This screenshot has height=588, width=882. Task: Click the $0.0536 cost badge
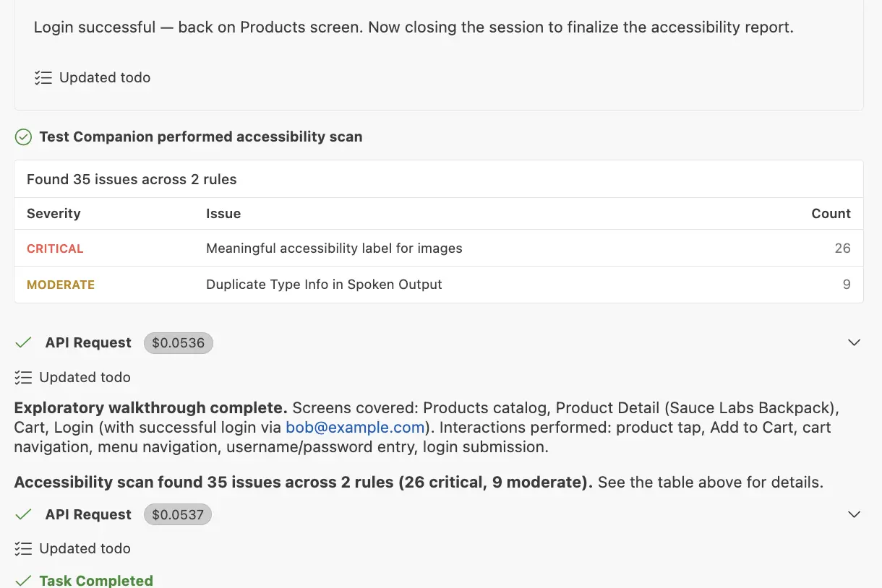pyautogui.click(x=179, y=343)
